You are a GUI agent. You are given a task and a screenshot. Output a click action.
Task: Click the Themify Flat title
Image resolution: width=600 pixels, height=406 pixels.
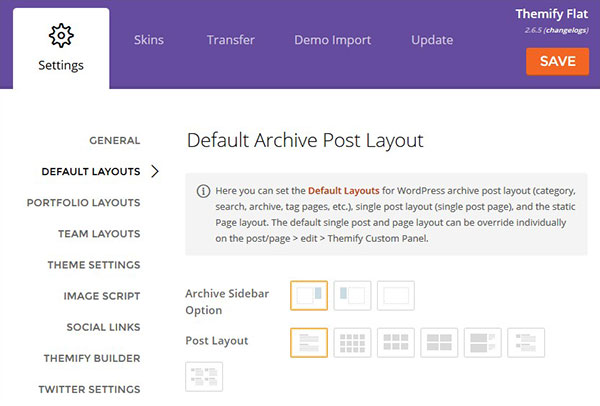point(551,14)
